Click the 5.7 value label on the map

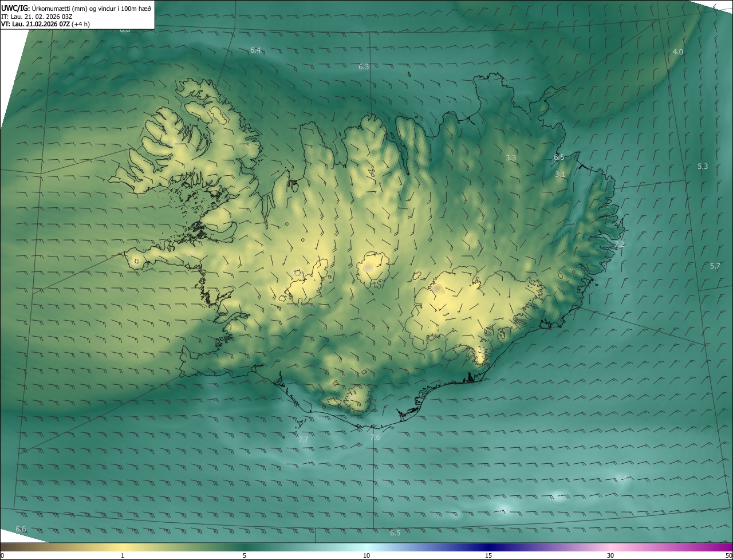click(715, 266)
